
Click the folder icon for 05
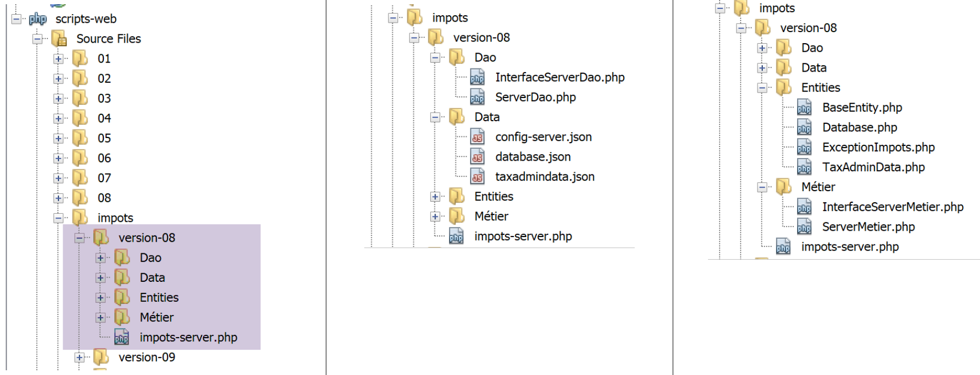coord(80,138)
